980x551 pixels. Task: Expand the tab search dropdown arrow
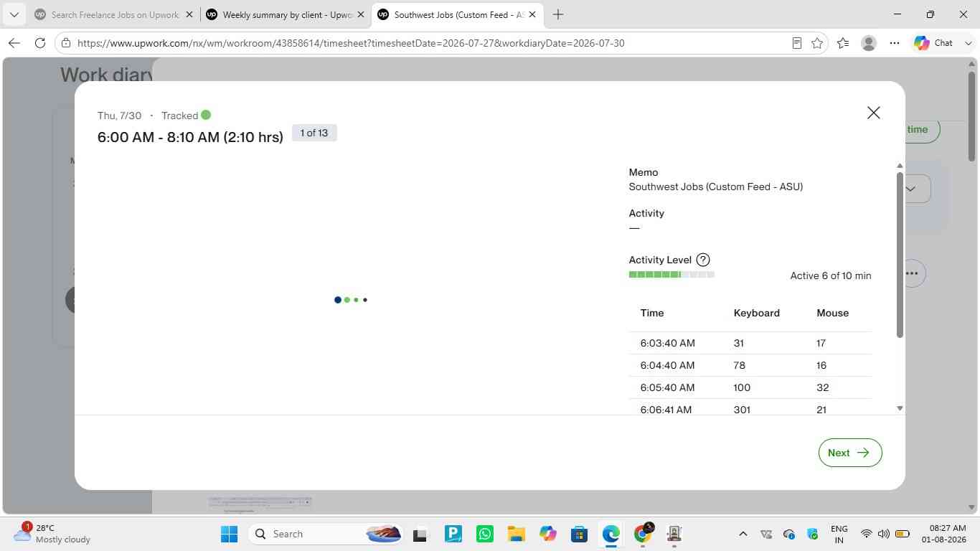click(14, 14)
